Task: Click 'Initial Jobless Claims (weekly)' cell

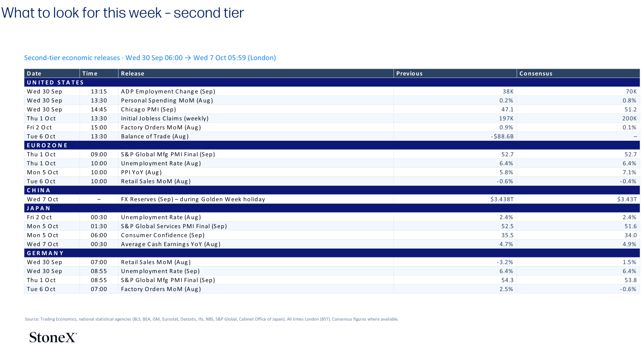Action: click(x=256, y=118)
